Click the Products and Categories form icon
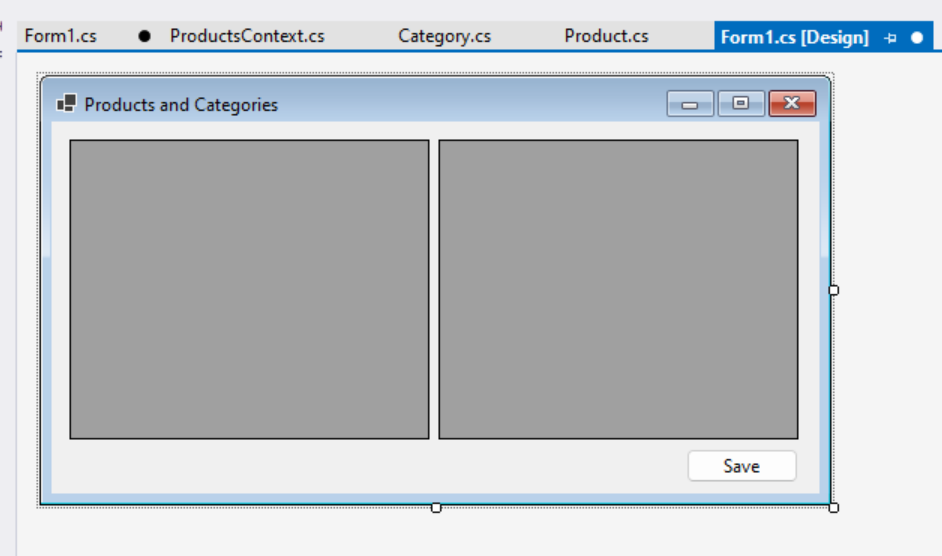 tap(67, 104)
